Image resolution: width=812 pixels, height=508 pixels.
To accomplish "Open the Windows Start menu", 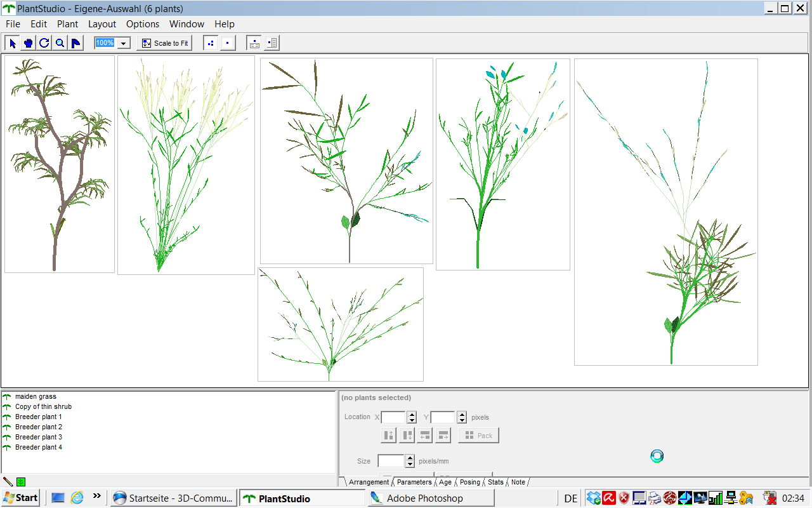I will (20, 498).
